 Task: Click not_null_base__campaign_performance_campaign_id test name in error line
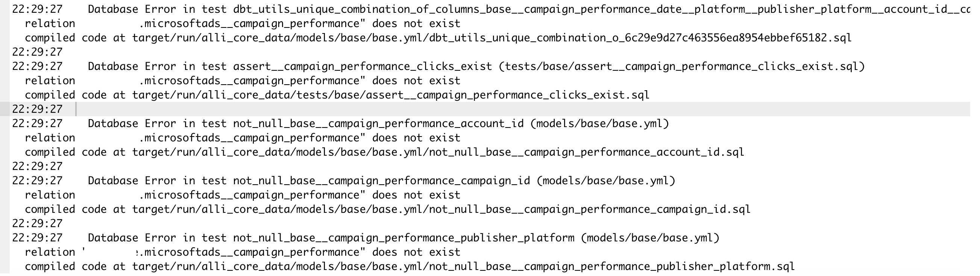[x=381, y=180]
